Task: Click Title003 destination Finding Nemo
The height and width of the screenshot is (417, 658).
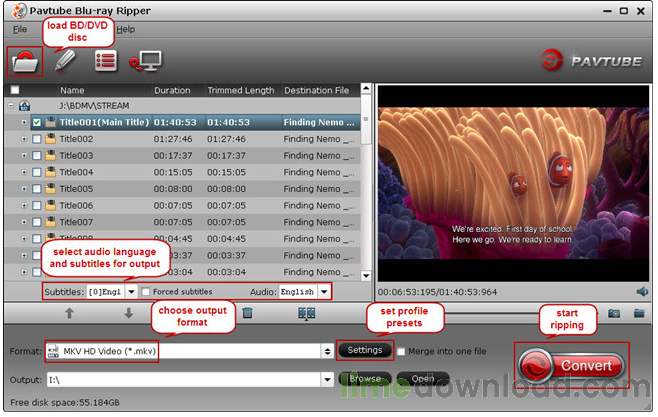Action: [318, 156]
